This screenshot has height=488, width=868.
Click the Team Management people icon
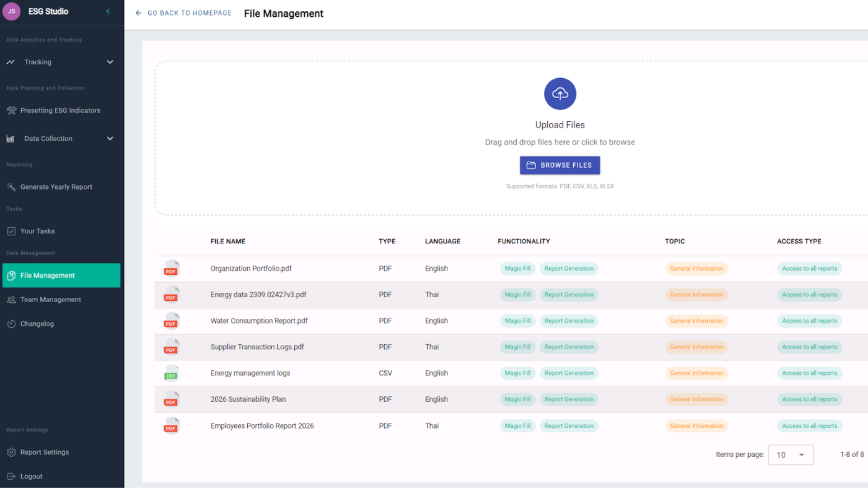[11, 300]
